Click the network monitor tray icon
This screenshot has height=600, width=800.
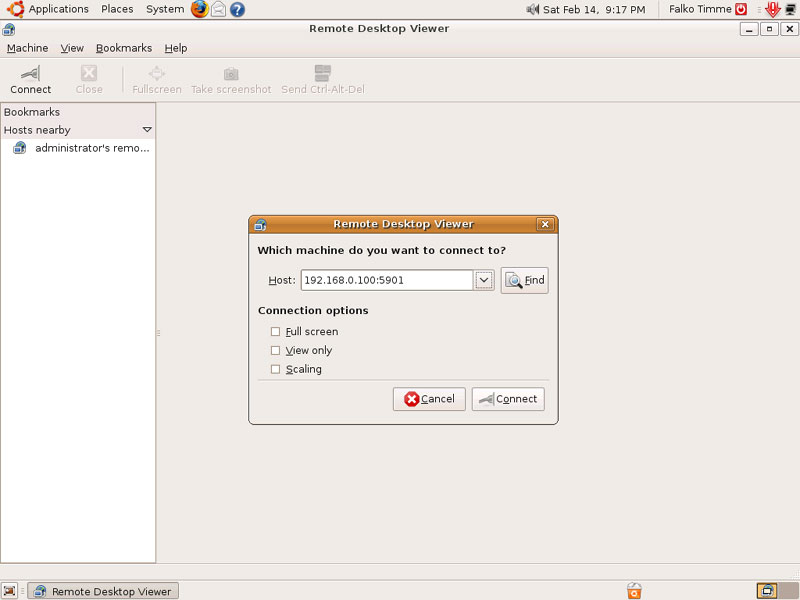791,9
